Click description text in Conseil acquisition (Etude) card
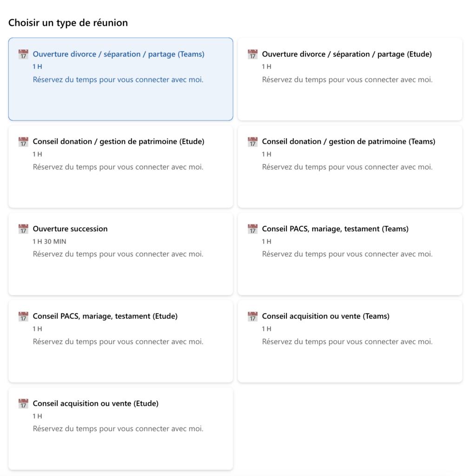 point(118,429)
